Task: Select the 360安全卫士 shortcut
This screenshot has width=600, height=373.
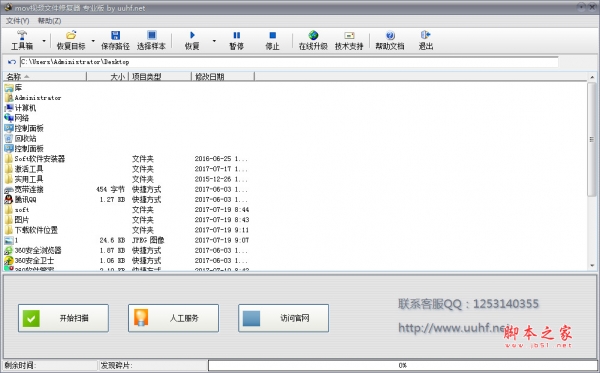Action: point(29,261)
